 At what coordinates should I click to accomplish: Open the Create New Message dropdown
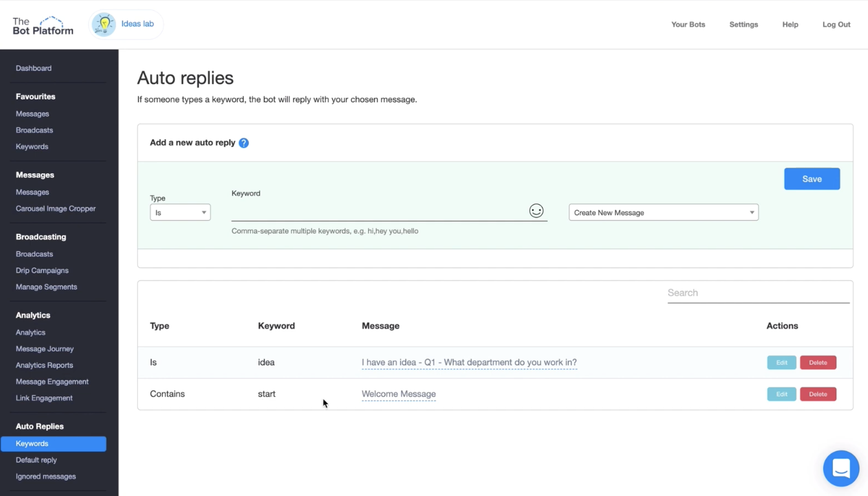coord(663,212)
